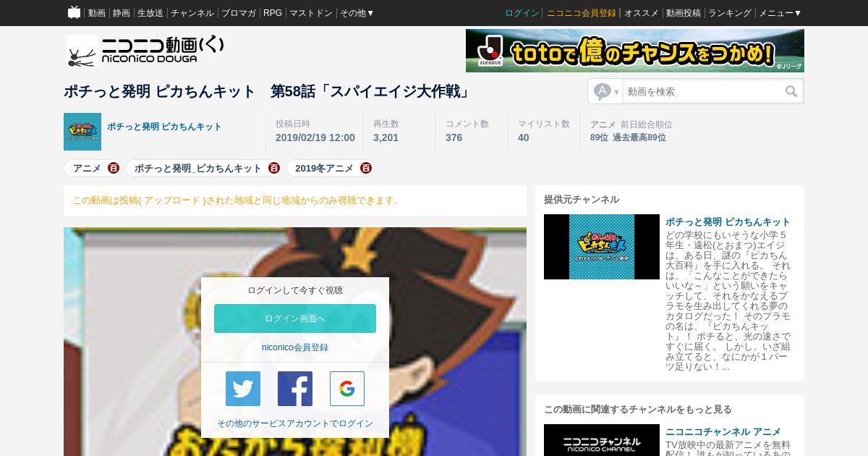Image resolution: width=868 pixels, height=456 pixels.
Task: Click the ログイン画面へ button
Action: click(x=295, y=318)
